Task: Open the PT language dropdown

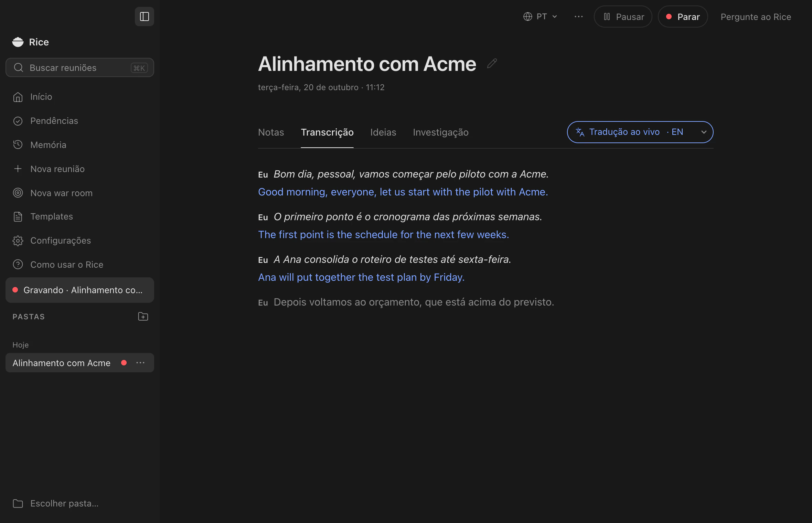Action: [x=540, y=17]
